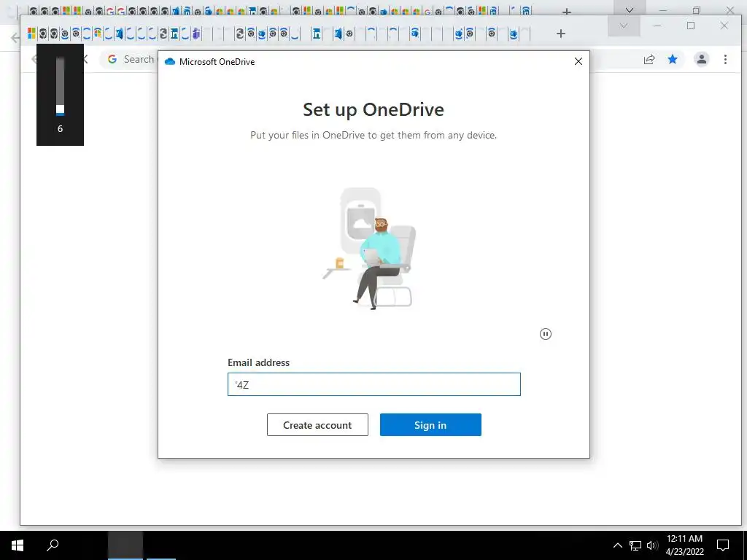Open a new tab in the back browser window
The width and height of the screenshot is (747, 560).
click(x=566, y=11)
